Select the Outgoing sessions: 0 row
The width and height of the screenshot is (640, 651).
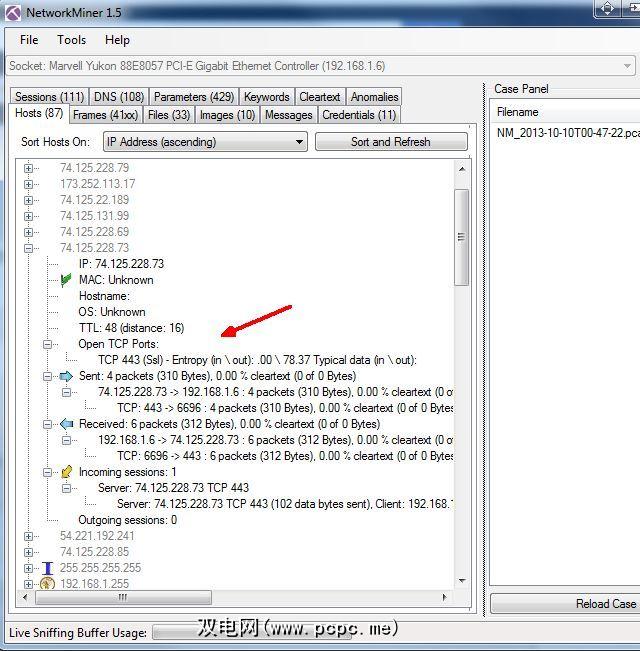click(127, 520)
